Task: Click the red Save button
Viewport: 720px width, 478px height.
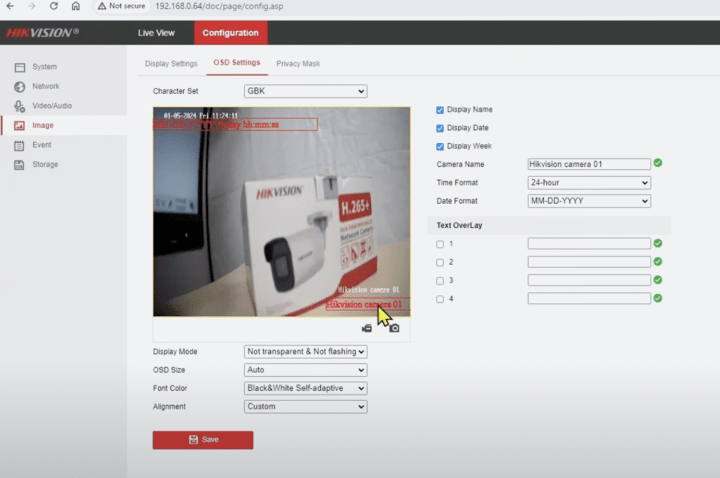Action: (x=203, y=439)
